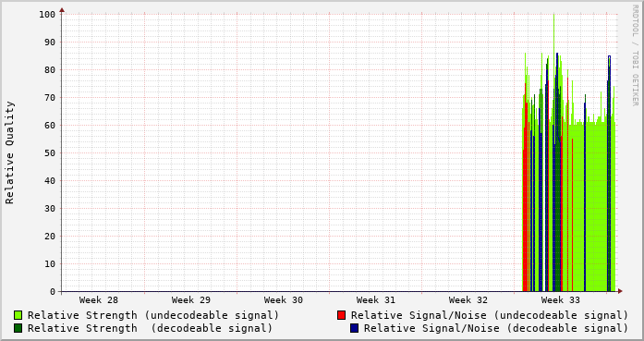Click the red arrowhead atop the y-axis
644x341 pixels.
(62, 10)
